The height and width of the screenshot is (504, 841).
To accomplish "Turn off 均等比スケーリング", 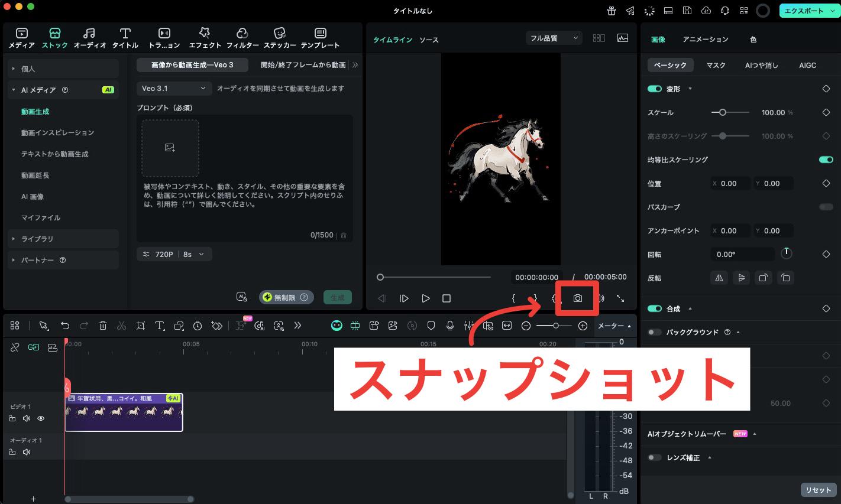I will tap(826, 160).
